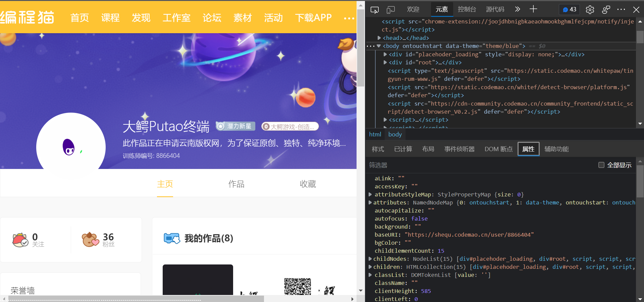Expand the attributes NamedNodeMap property

(370, 202)
